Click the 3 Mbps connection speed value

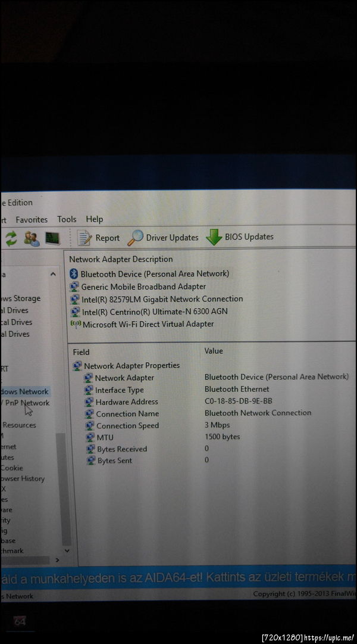tap(218, 425)
